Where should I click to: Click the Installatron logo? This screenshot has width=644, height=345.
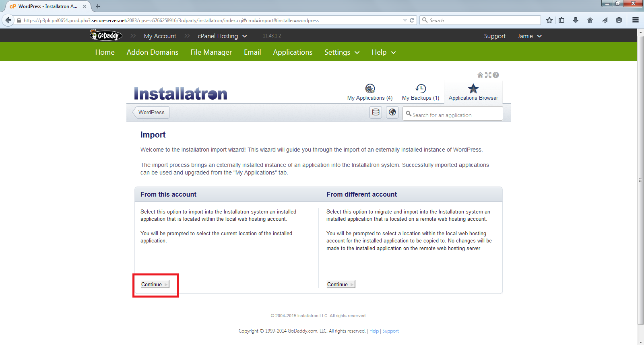coord(181,93)
